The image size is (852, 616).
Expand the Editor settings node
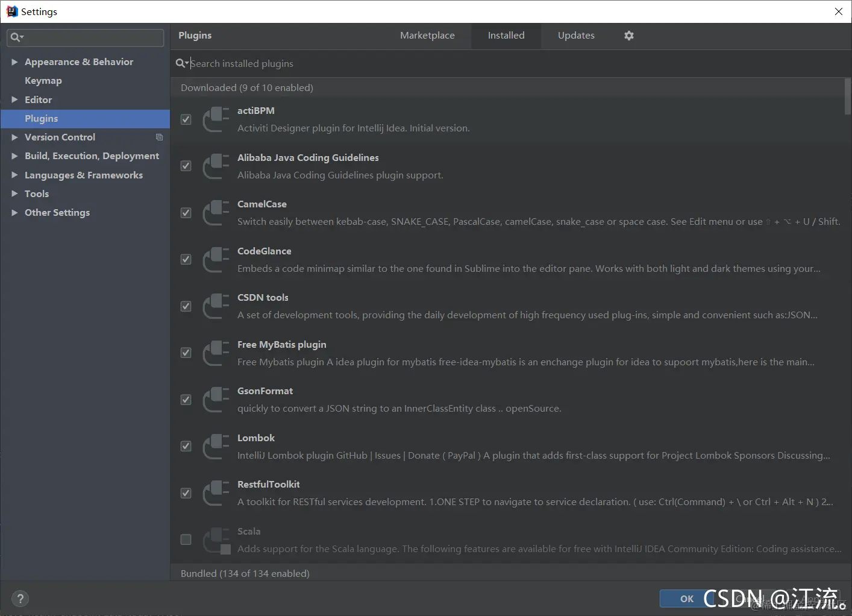tap(14, 99)
